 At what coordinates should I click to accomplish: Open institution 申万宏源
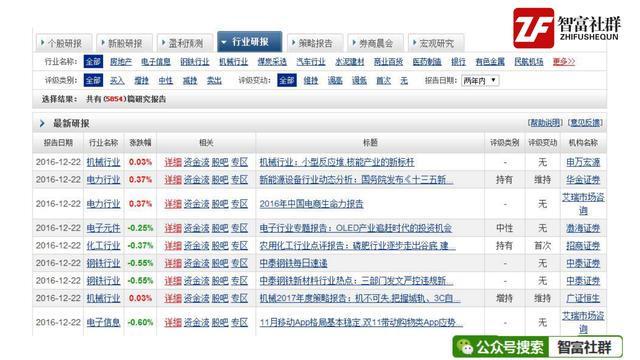click(583, 162)
